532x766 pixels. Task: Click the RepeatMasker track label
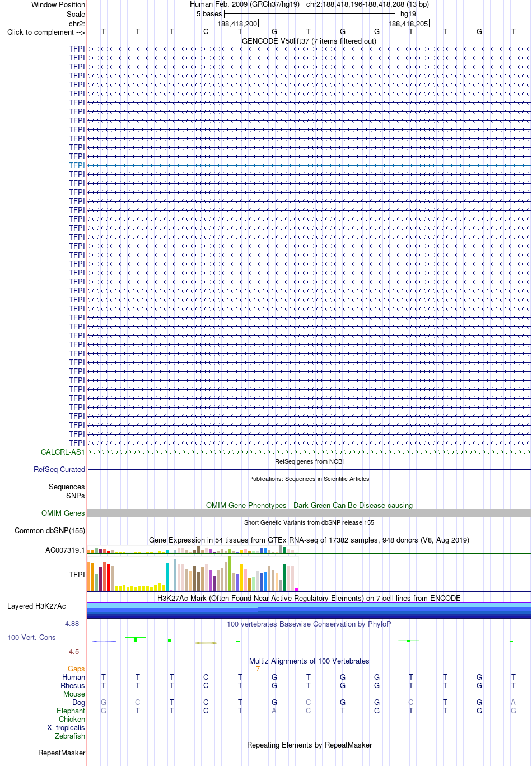62,753
